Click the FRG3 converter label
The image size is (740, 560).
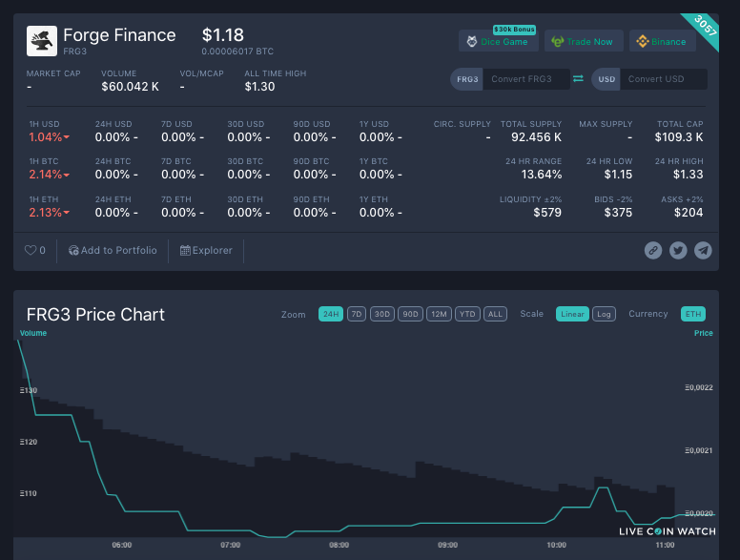point(466,79)
